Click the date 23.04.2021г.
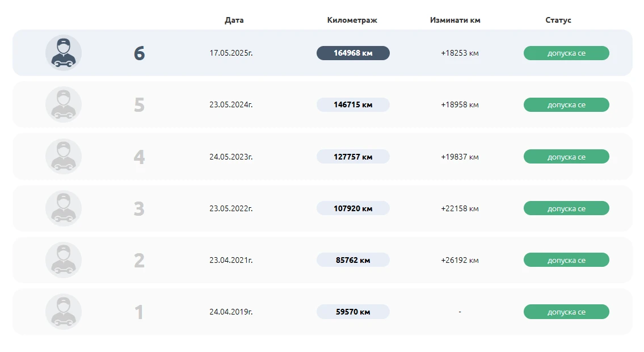The height and width of the screenshot is (352, 644). pyautogui.click(x=231, y=260)
